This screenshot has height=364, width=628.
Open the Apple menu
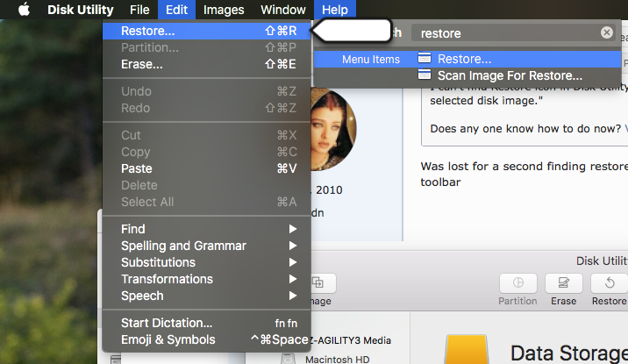(x=24, y=10)
